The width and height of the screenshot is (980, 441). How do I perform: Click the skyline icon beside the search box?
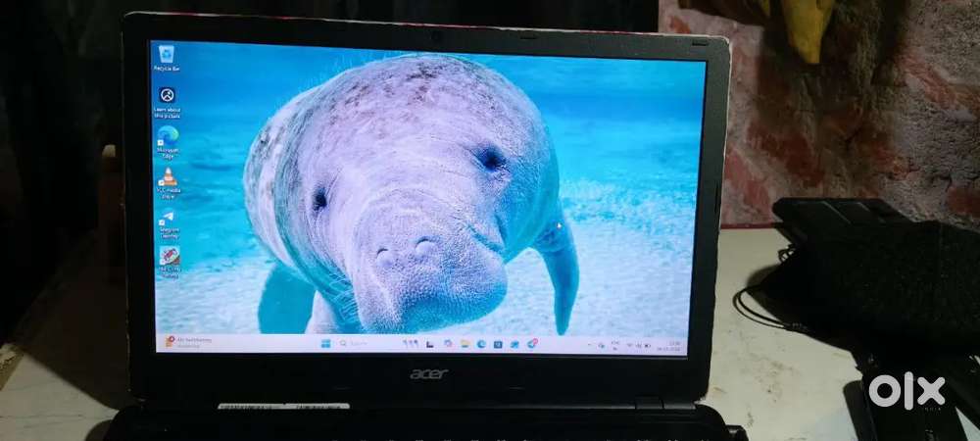coord(411,344)
